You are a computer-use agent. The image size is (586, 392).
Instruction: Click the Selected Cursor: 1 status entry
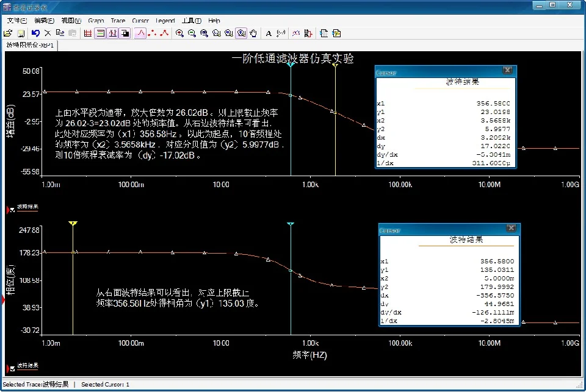pos(105,384)
